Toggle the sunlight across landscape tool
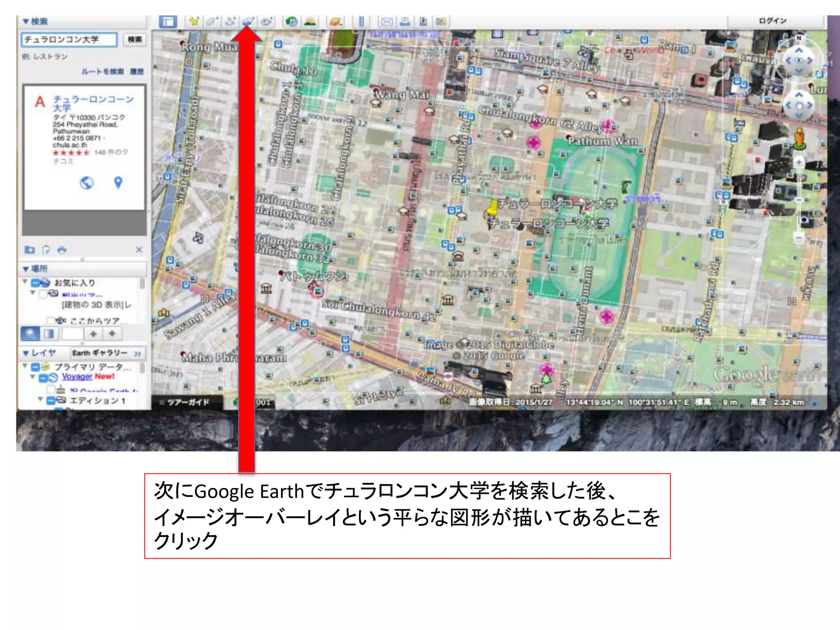The height and width of the screenshot is (630, 840). pos(310,21)
